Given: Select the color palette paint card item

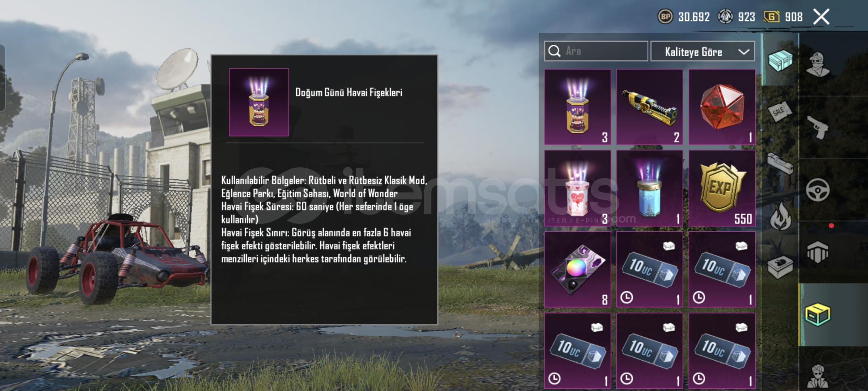Looking at the screenshot, I should [x=577, y=270].
